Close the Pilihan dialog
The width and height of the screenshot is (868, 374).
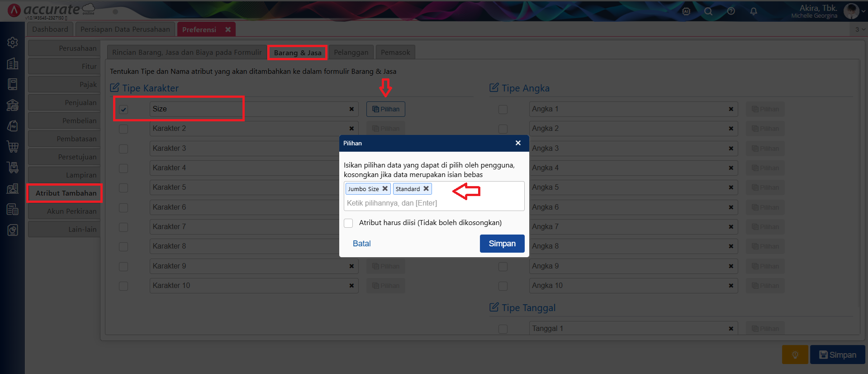pos(518,143)
